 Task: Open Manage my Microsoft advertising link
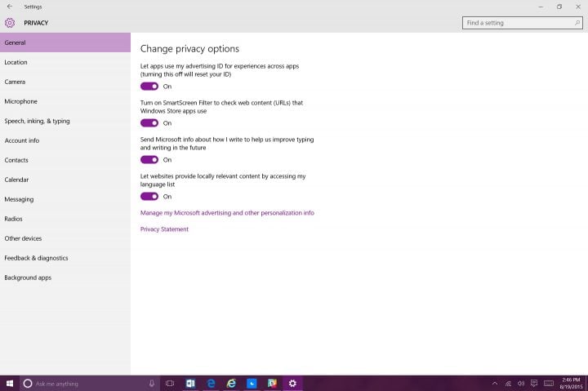pyautogui.click(x=227, y=213)
